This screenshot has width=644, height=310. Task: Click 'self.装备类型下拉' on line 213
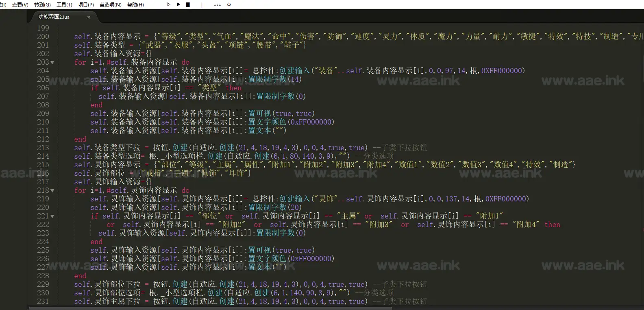(x=107, y=148)
